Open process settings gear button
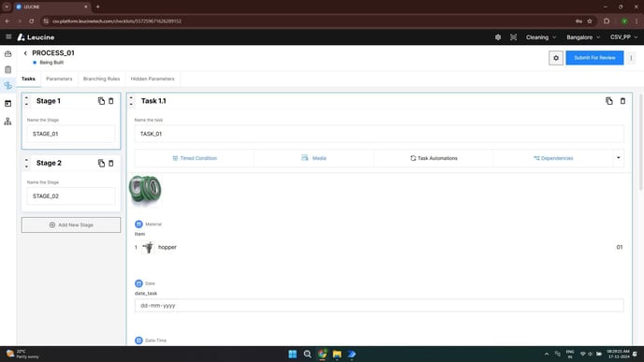 click(556, 58)
